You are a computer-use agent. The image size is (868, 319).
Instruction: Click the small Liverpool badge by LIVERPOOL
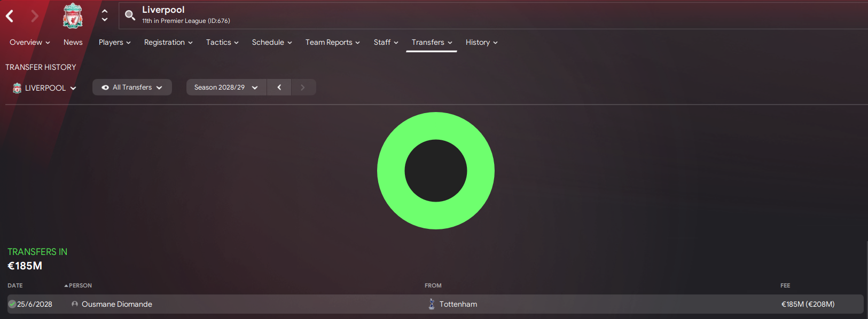tap(17, 88)
